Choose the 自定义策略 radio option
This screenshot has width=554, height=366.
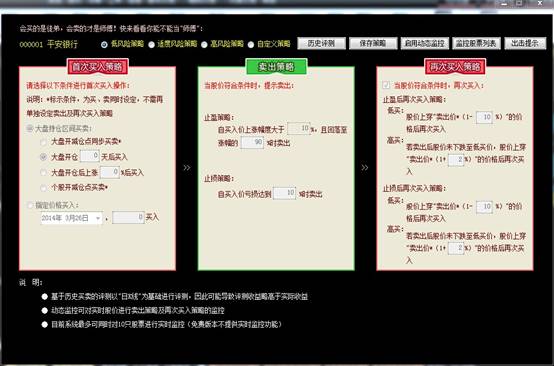251,45
